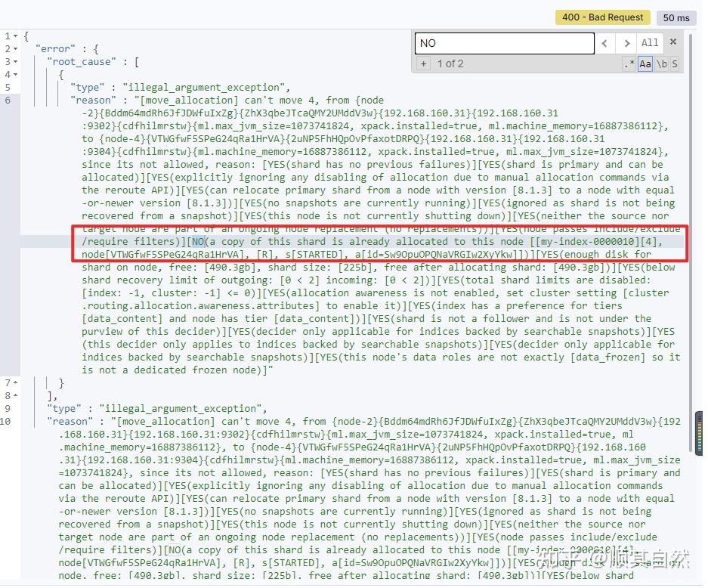Click the highlighted NO match in the JSON text
Viewport: 708px width, 588px height.
200,242
